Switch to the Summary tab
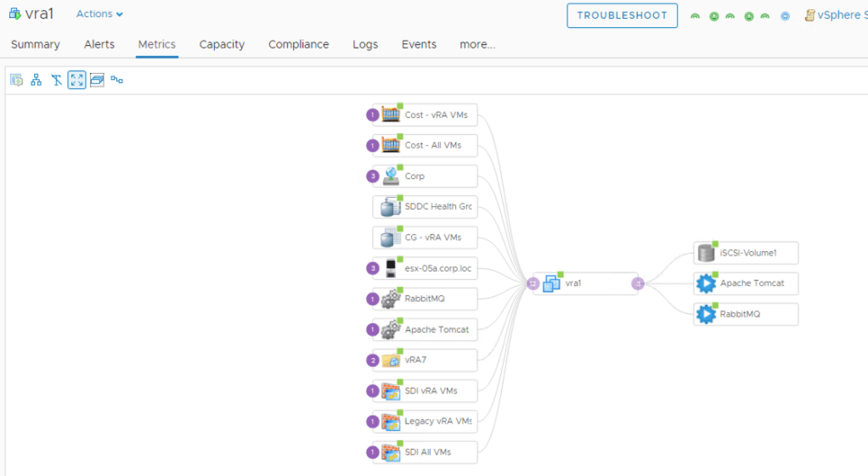 click(x=35, y=44)
